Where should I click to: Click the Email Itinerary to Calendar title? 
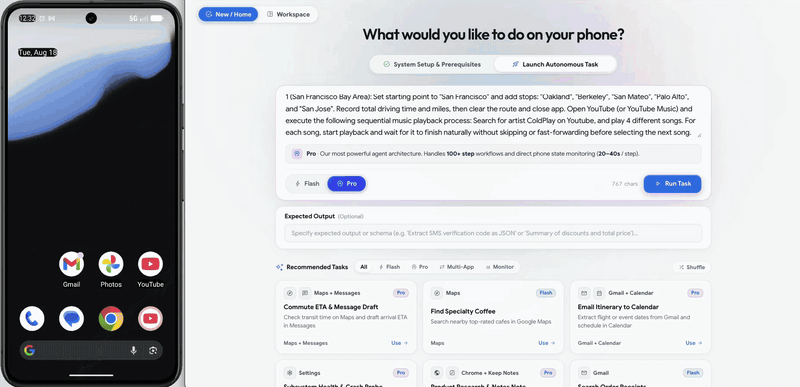tap(618, 307)
